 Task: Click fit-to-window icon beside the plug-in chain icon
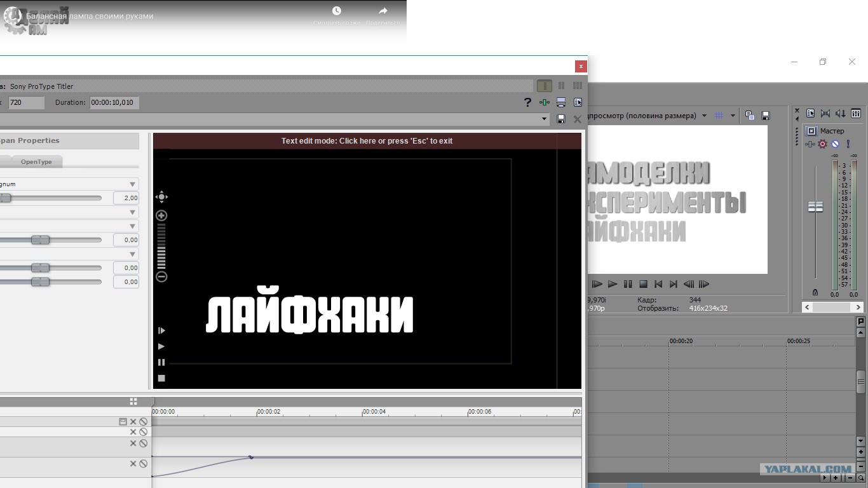click(561, 102)
